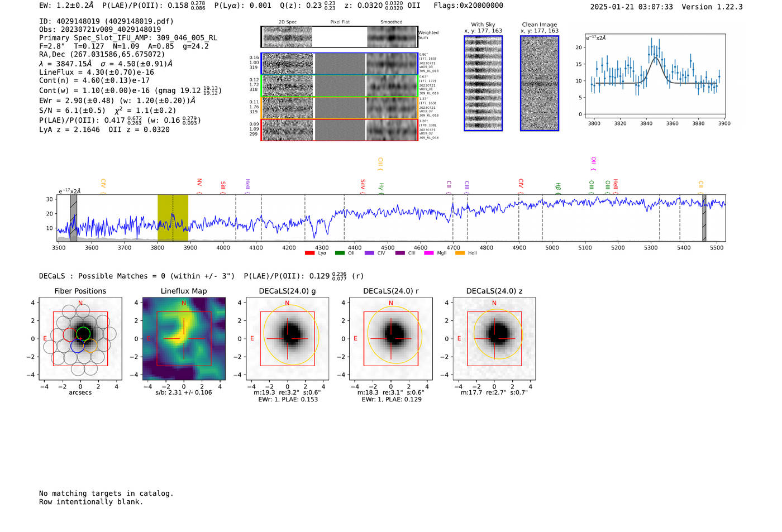
Task: Open the DECaLS(24.0) r cutout
Action: [x=391, y=339]
